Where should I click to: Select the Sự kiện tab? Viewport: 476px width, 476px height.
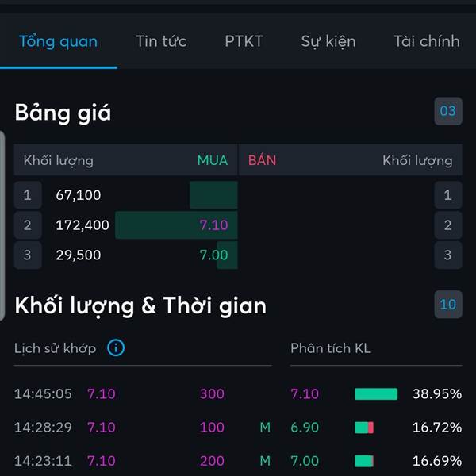coord(328,42)
